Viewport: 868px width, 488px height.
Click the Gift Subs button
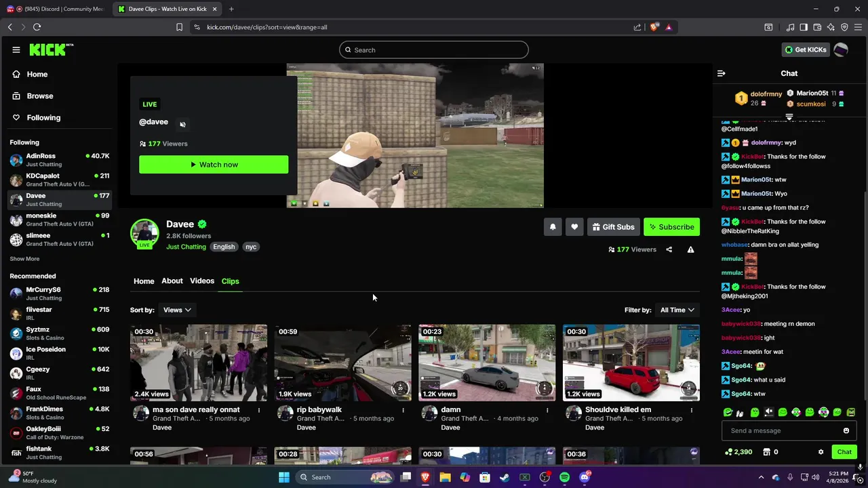(612, 227)
